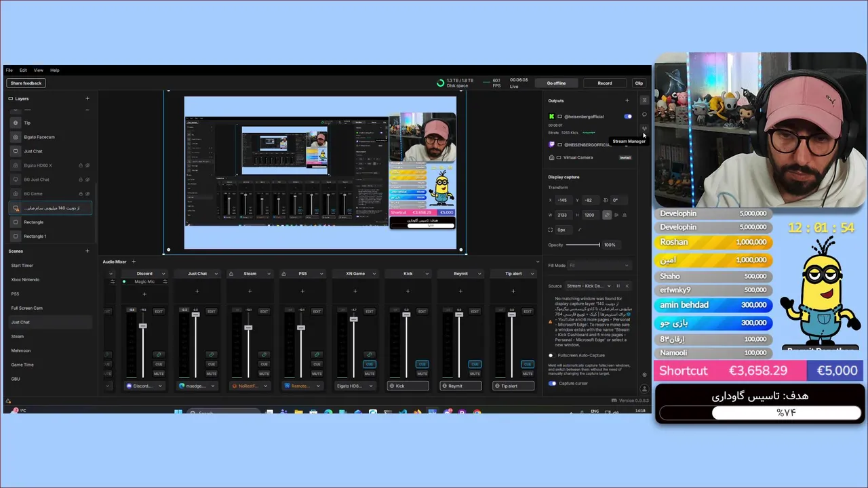
Task: Click the Clip button
Action: 639,83
